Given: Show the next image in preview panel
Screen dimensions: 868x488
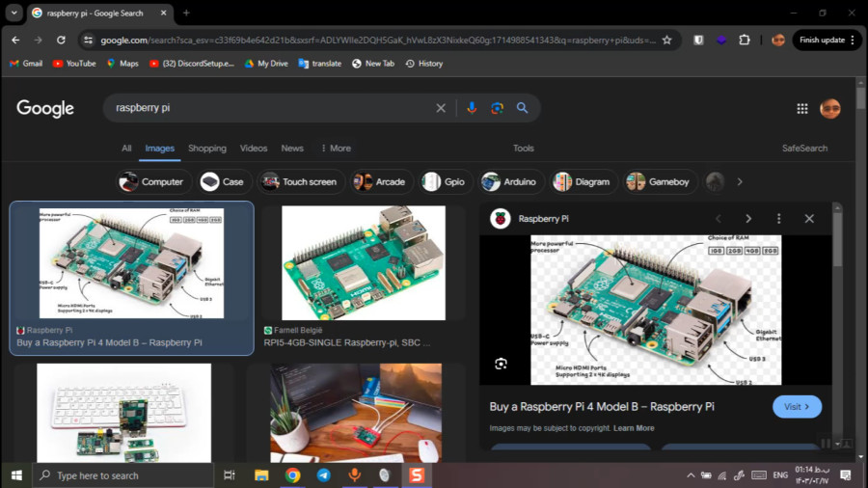Looking at the screenshot, I should (748, 219).
